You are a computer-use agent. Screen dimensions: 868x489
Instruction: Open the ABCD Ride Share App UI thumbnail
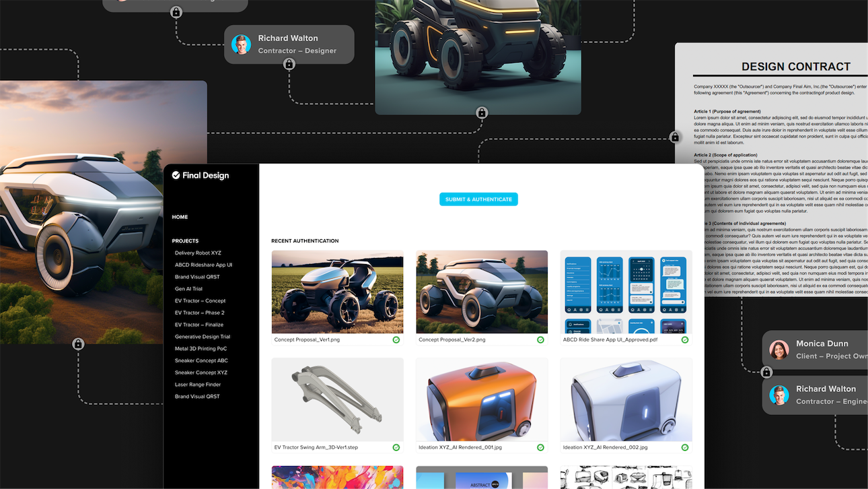626,292
